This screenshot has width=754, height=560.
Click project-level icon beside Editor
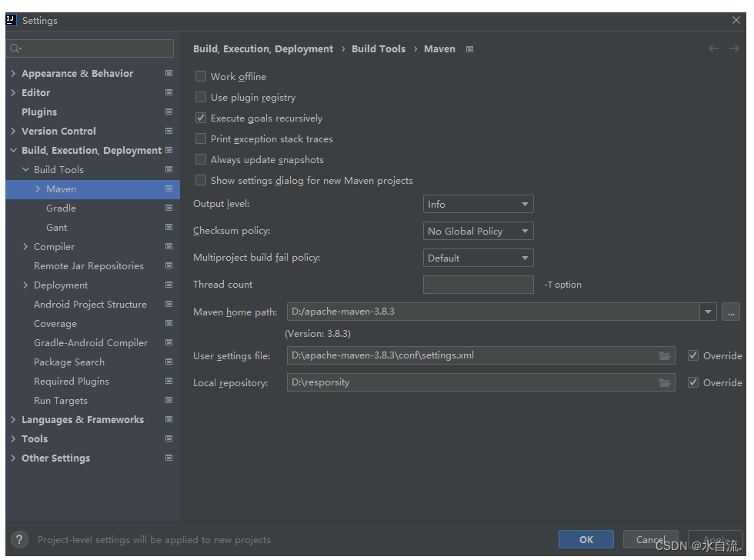coord(168,92)
